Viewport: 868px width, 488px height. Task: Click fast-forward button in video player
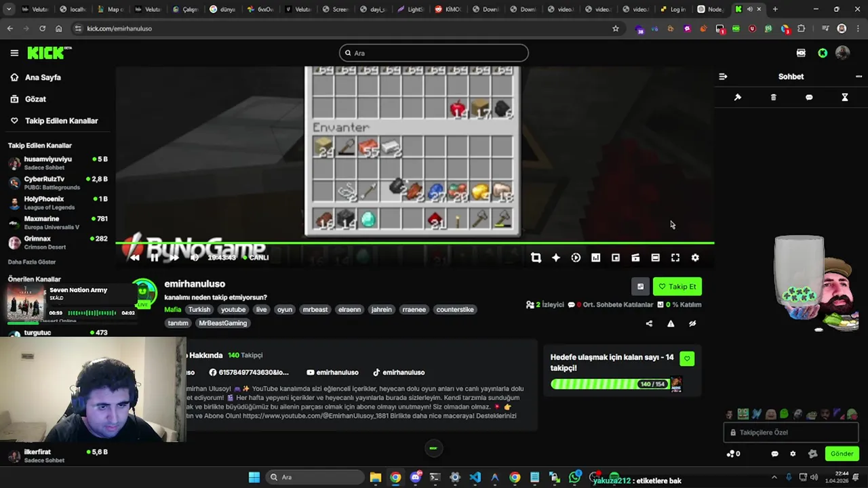coord(174,258)
